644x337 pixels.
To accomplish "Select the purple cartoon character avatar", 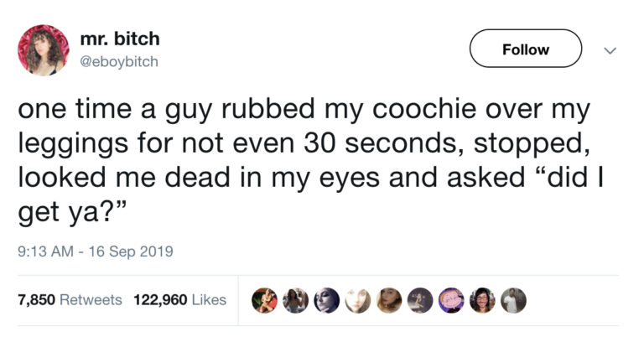I will (450, 300).
